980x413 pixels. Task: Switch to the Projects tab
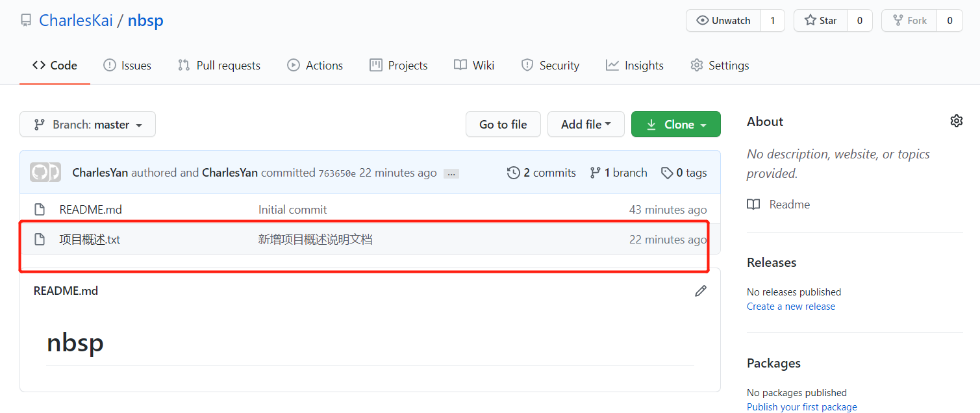coord(399,65)
